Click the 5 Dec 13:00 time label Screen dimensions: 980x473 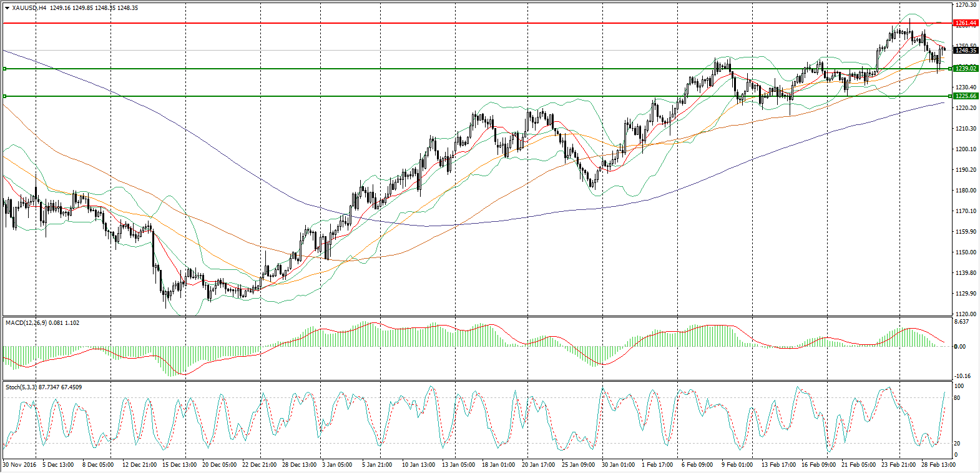click(58, 465)
